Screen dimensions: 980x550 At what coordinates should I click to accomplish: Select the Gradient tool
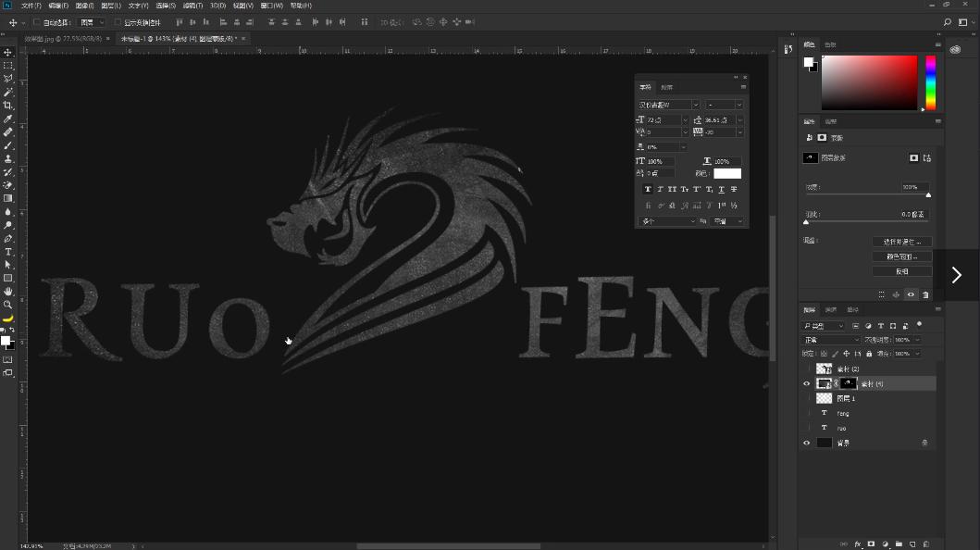pyautogui.click(x=8, y=198)
